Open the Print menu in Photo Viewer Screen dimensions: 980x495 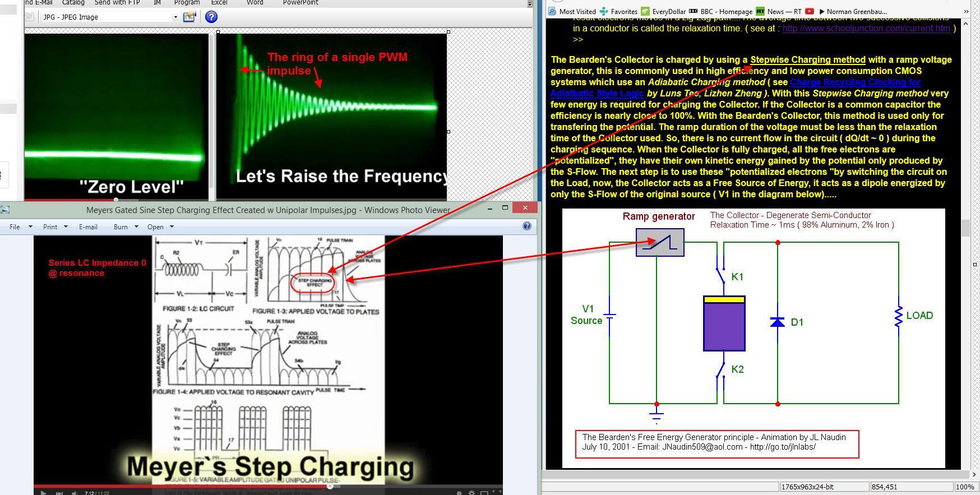click(x=50, y=227)
